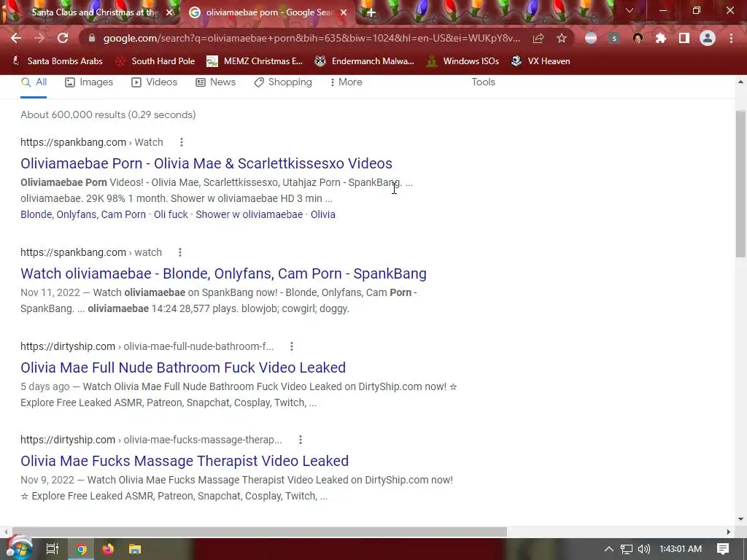Expand the More search filters menu
747x560 pixels.
347,82
